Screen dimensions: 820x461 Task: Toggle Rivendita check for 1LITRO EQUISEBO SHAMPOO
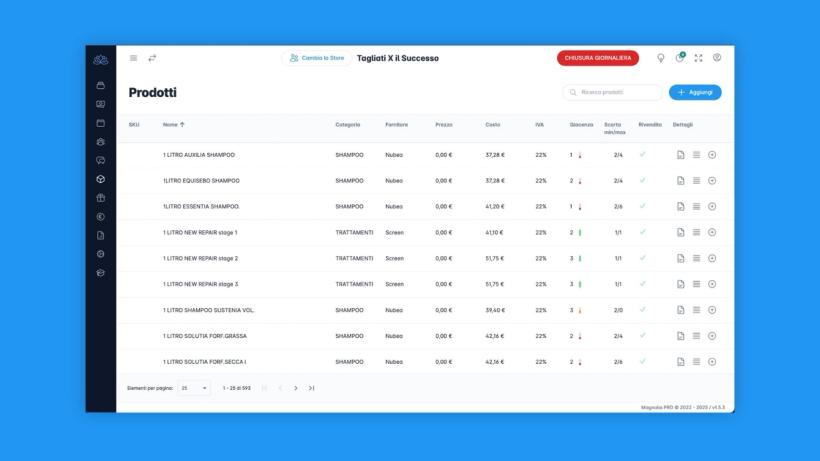pyautogui.click(x=643, y=180)
